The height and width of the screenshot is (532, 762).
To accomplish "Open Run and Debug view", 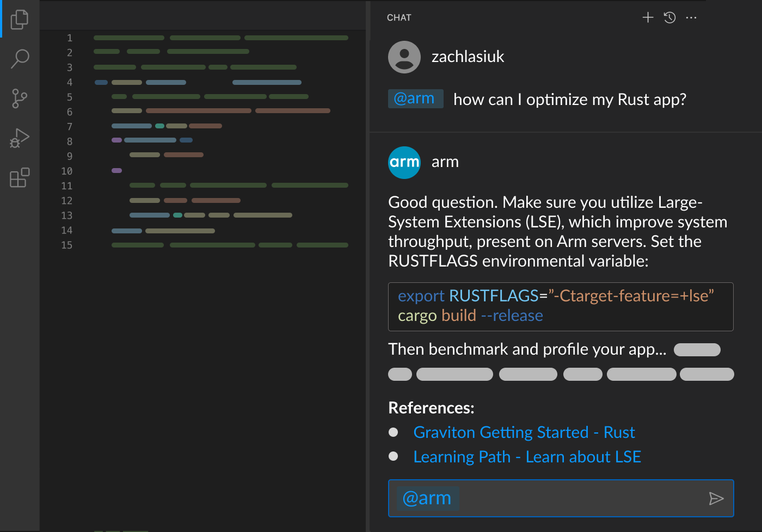I will click(x=20, y=138).
